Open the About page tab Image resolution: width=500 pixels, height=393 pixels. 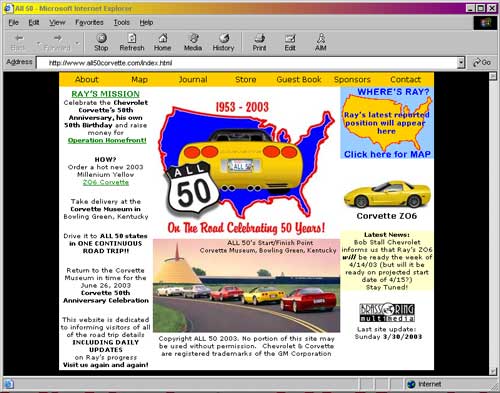pyautogui.click(x=87, y=80)
